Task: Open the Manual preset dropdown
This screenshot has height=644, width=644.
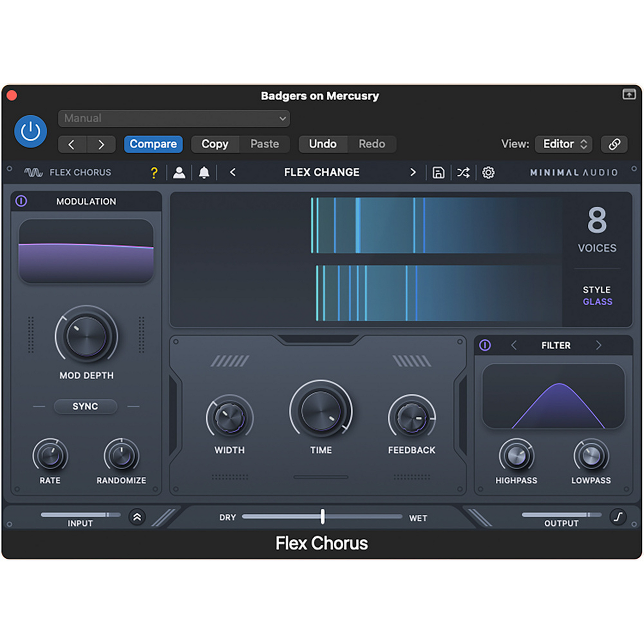Action: [174, 118]
